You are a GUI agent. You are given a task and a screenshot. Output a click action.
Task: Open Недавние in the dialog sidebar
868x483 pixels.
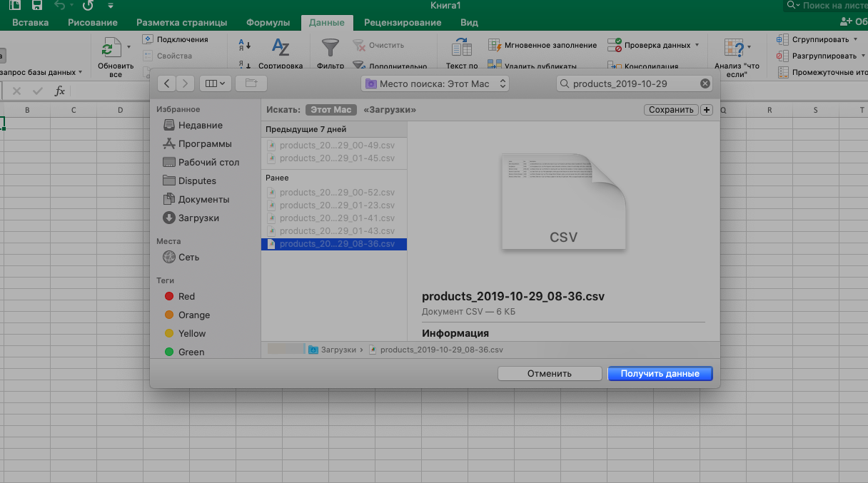[193, 125]
